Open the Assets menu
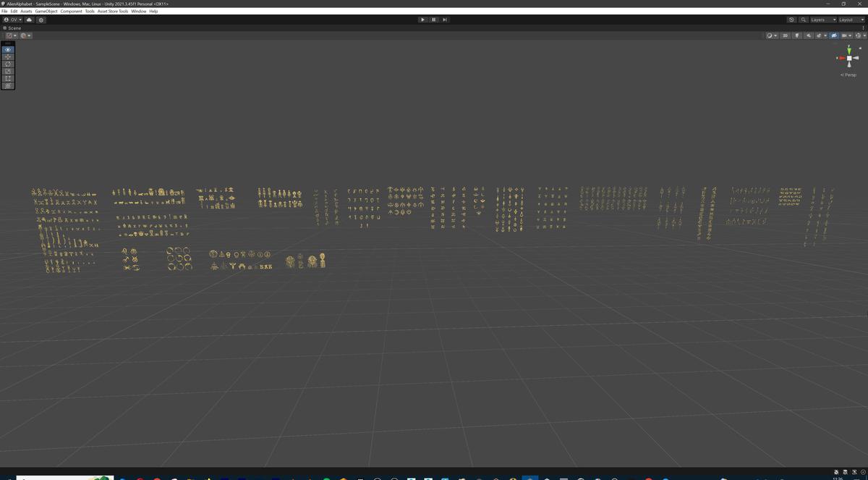This screenshot has width=868, height=480. pyautogui.click(x=27, y=11)
